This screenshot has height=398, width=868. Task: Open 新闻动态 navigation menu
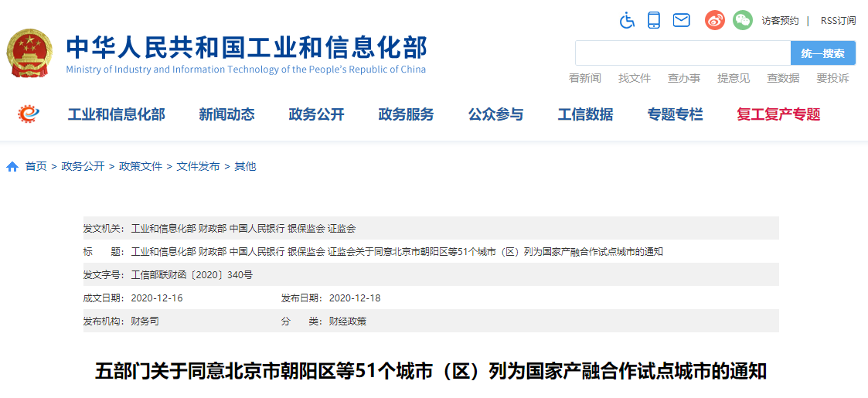tap(227, 114)
